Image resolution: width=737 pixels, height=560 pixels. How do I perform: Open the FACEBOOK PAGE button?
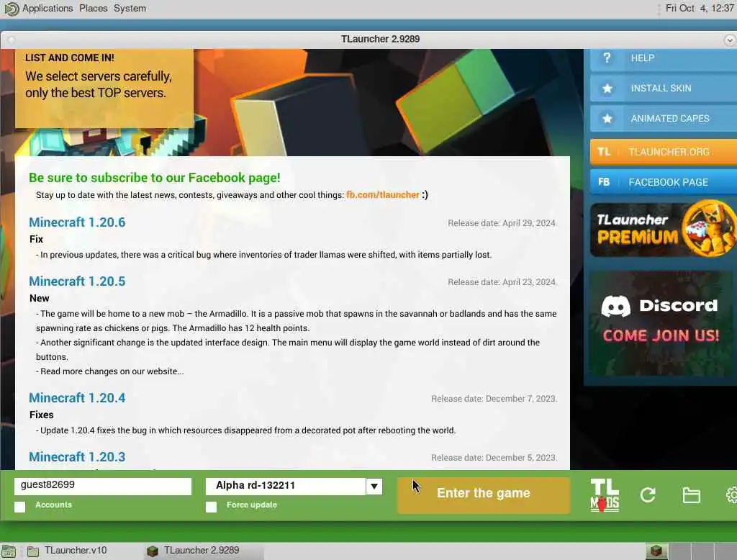pos(663,182)
